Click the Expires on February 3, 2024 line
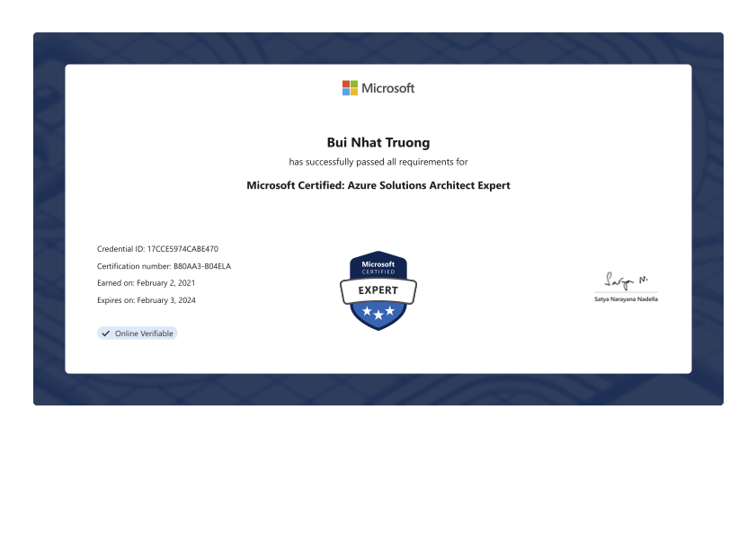 pos(147,300)
